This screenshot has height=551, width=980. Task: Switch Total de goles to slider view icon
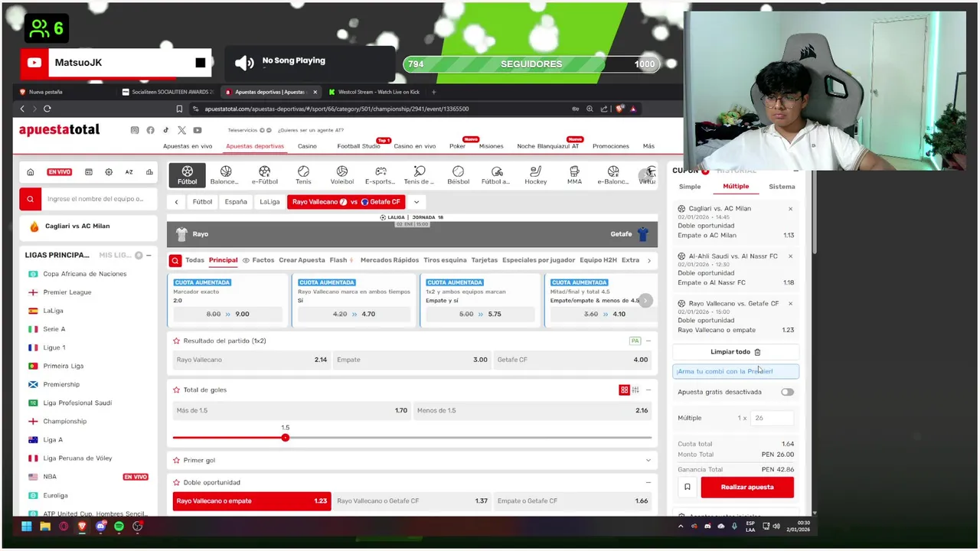(635, 390)
